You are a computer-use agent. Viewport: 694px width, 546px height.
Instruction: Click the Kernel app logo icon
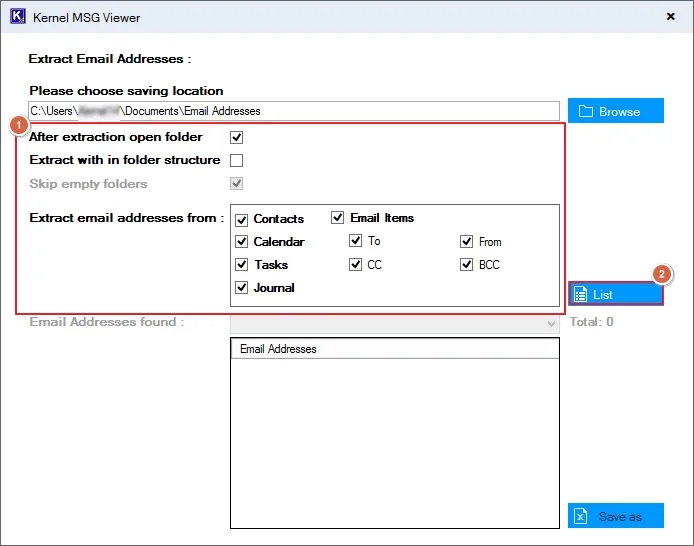(17, 17)
